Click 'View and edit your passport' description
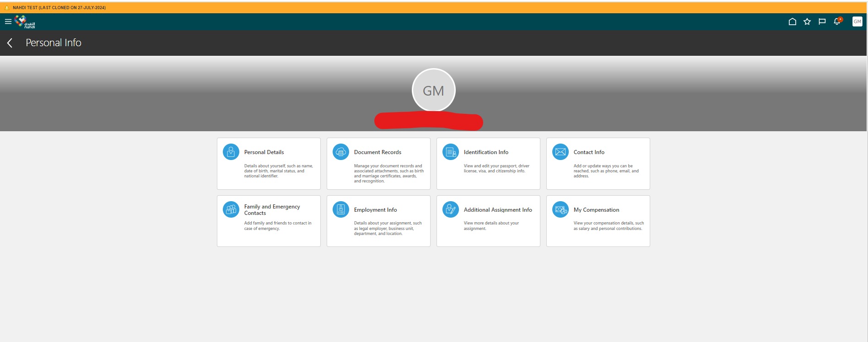The image size is (868, 342). tap(496, 169)
